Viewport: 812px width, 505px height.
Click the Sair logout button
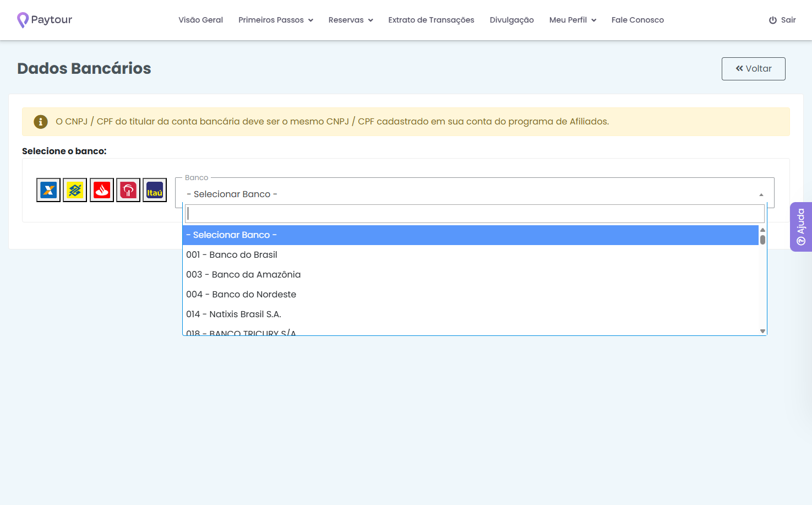point(782,20)
